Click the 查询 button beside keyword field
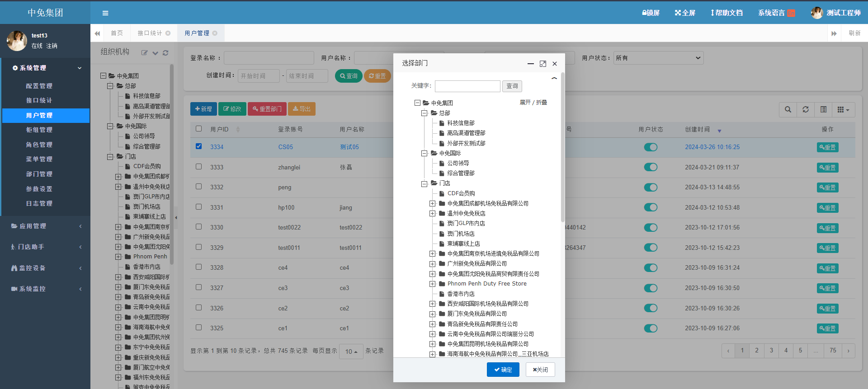 (x=512, y=86)
